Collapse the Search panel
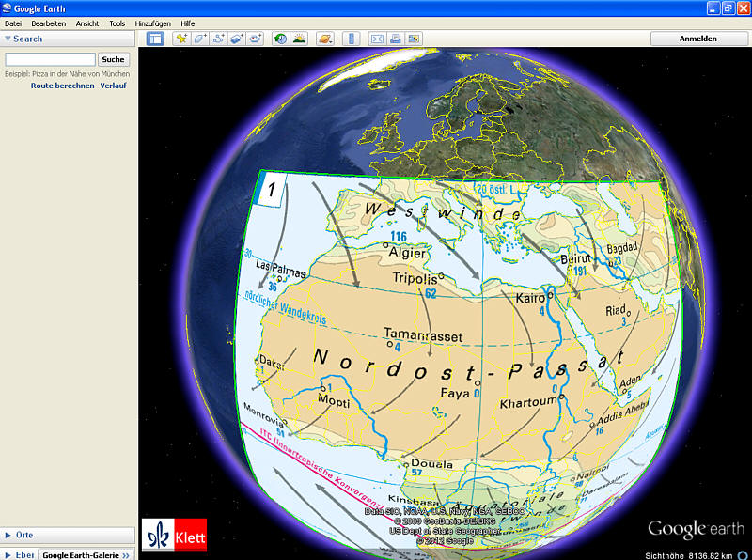 pos(8,39)
